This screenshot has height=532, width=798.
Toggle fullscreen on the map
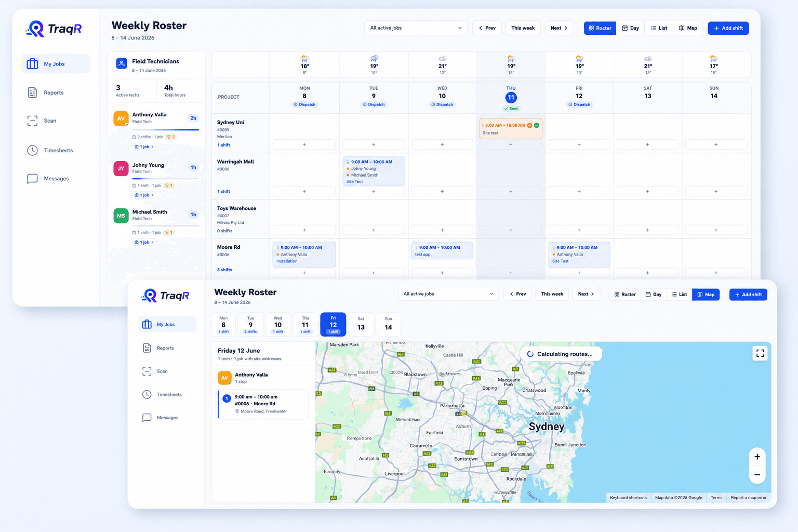click(x=760, y=353)
